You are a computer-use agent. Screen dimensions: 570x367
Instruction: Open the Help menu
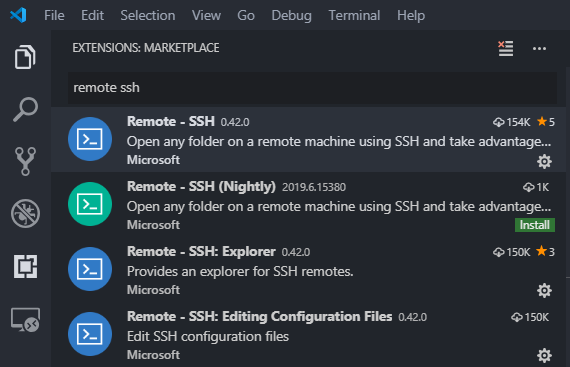pyautogui.click(x=411, y=16)
